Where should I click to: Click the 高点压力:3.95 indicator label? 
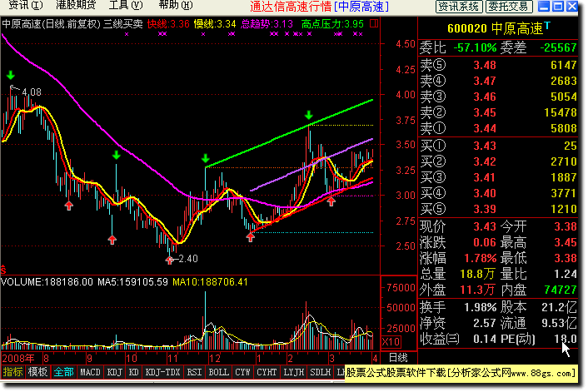(x=332, y=24)
